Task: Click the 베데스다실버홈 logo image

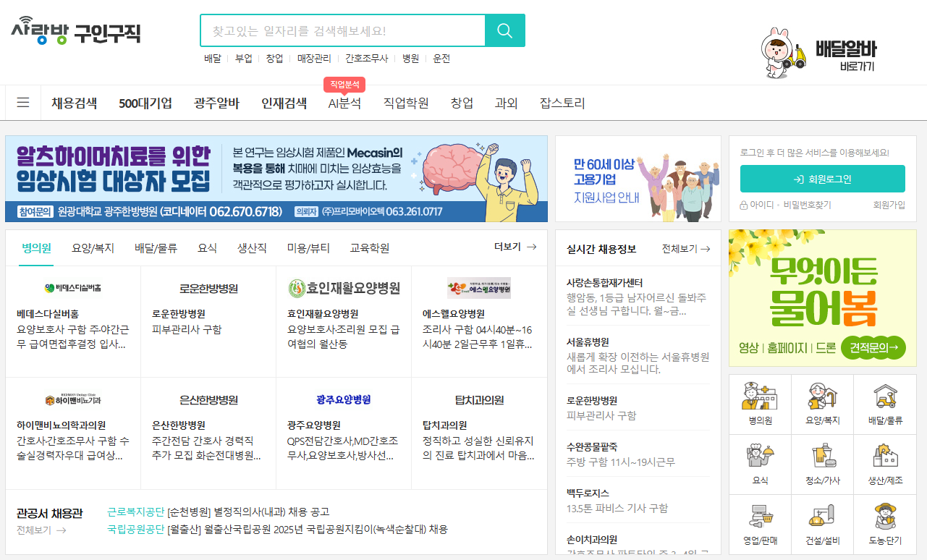Action: (x=72, y=288)
